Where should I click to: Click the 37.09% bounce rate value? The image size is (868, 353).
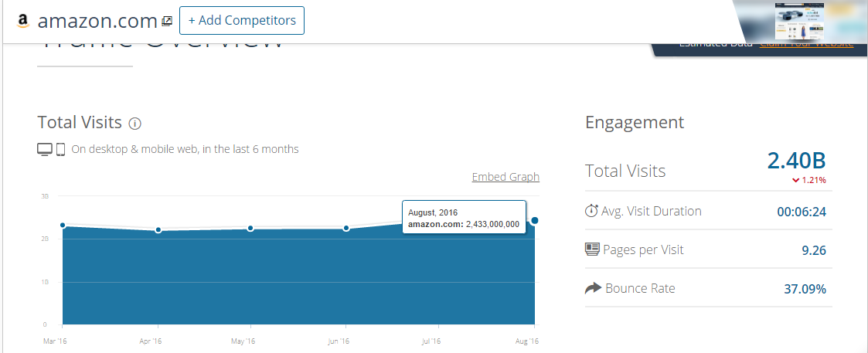click(x=805, y=289)
